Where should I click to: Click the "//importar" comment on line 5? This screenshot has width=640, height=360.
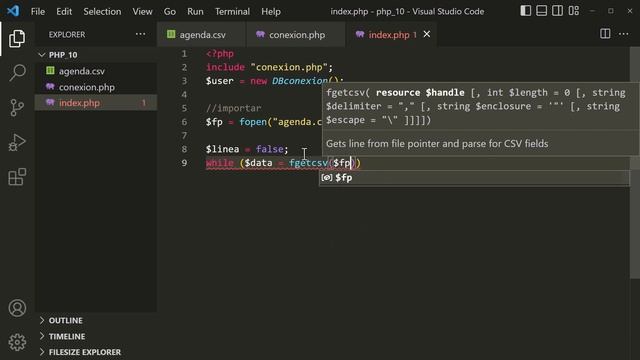[233, 108]
